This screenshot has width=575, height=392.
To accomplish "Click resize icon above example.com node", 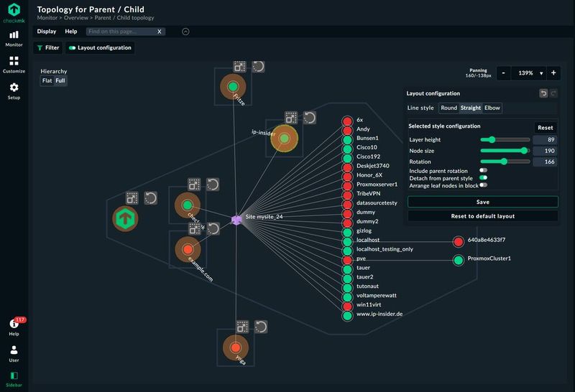I will point(194,228).
